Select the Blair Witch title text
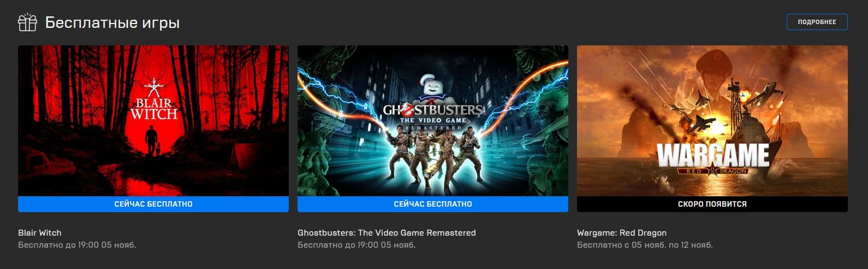868x269 pixels. coord(40,232)
